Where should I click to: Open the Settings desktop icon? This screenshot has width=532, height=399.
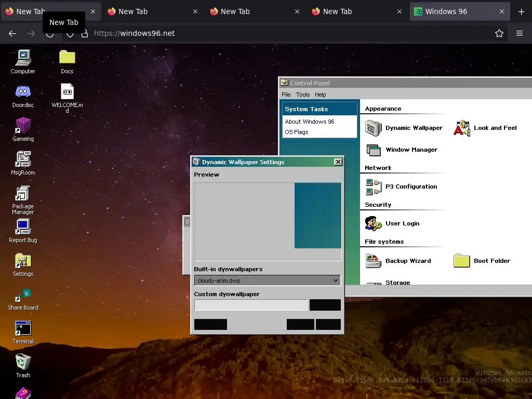tap(23, 264)
